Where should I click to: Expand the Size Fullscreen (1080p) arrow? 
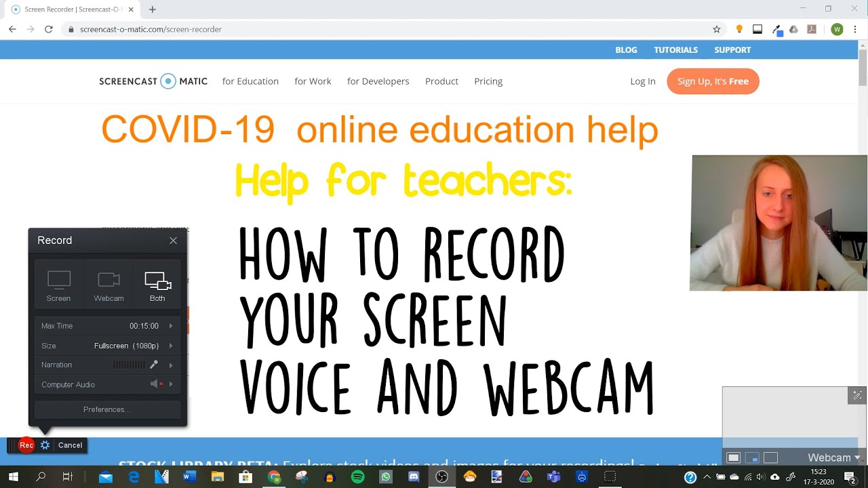tap(171, 346)
